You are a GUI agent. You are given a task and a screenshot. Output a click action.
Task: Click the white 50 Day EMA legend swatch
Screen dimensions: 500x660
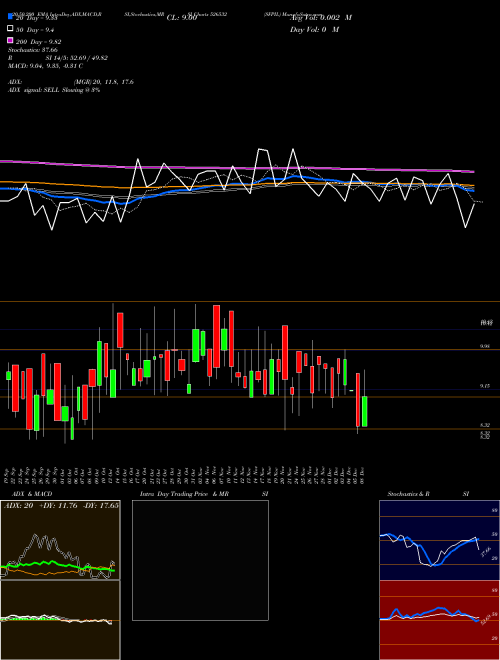click(10, 29)
